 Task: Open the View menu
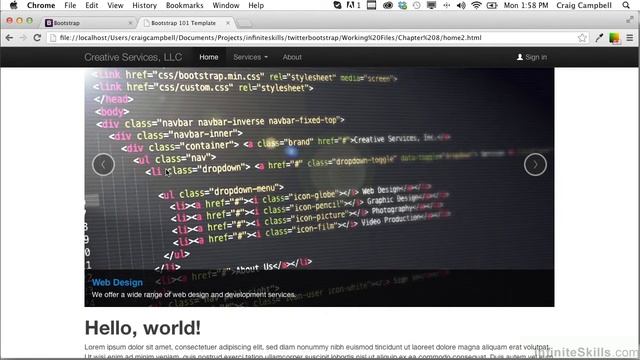pyautogui.click(x=115, y=5)
